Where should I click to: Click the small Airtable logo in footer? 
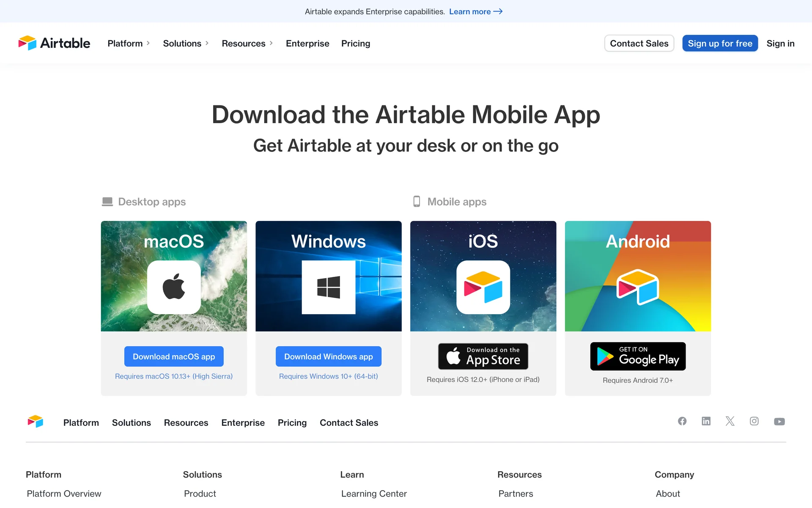(x=36, y=422)
